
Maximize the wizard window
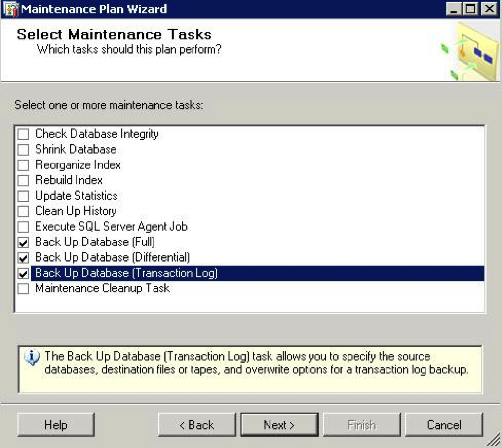471,9
